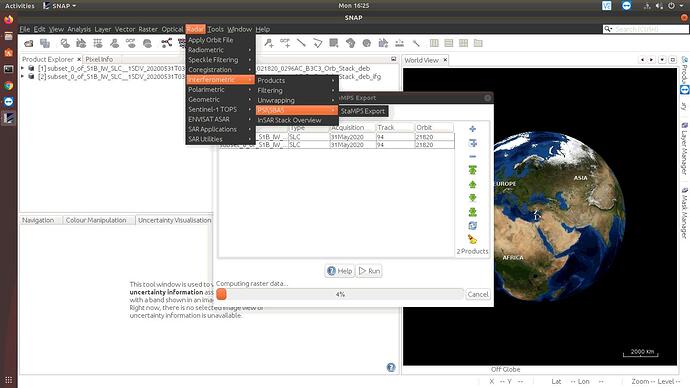690x388 pixels.
Task: Click the tile evenly grid icon
Action: coord(463,43)
